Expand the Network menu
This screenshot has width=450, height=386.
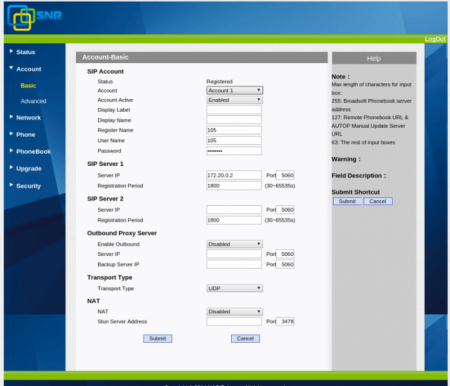(x=28, y=118)
